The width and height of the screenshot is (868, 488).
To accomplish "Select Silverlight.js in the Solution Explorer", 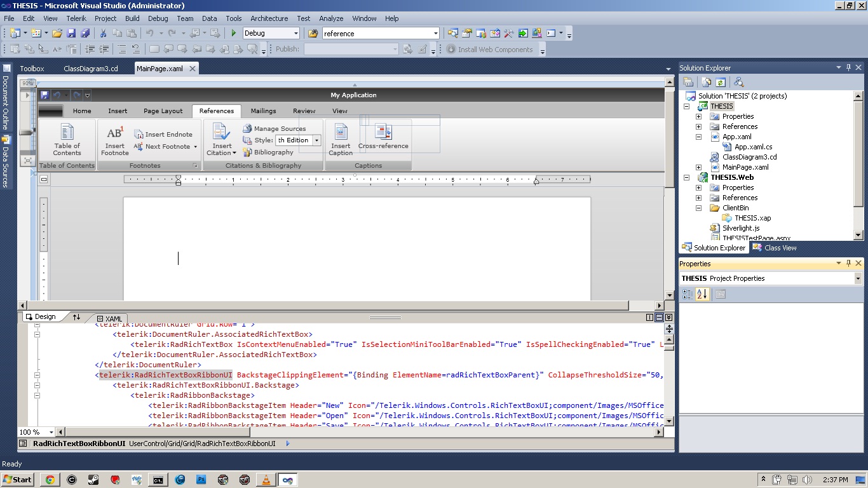I will [742, 228].
